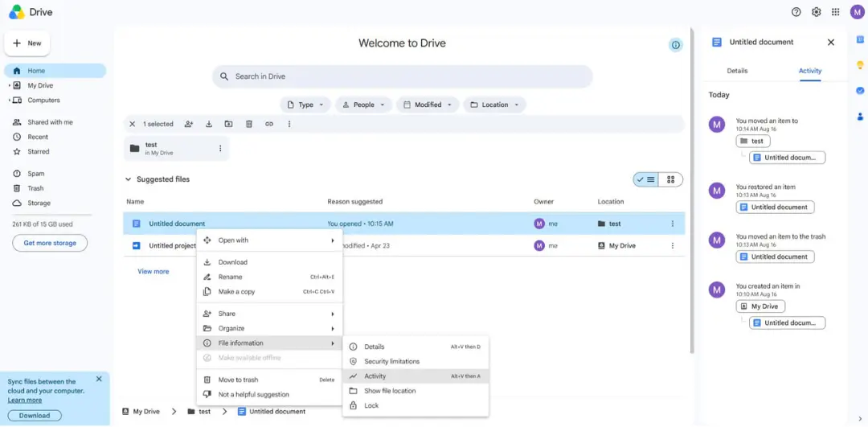
Task: Open the Modified filter dropdown
Action: (428, 105)
